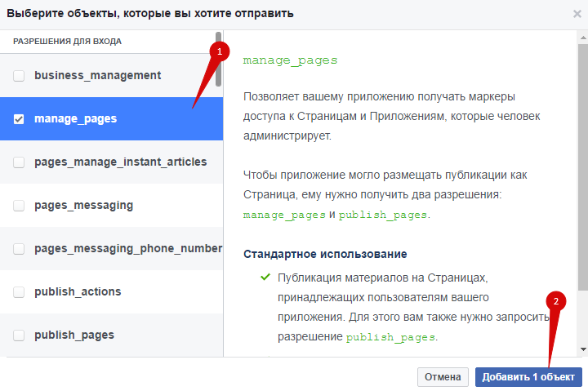Enable the publish_actions checkbox
Image resolution: width=588 pixels, height=391 pixels.
point(19,292)
